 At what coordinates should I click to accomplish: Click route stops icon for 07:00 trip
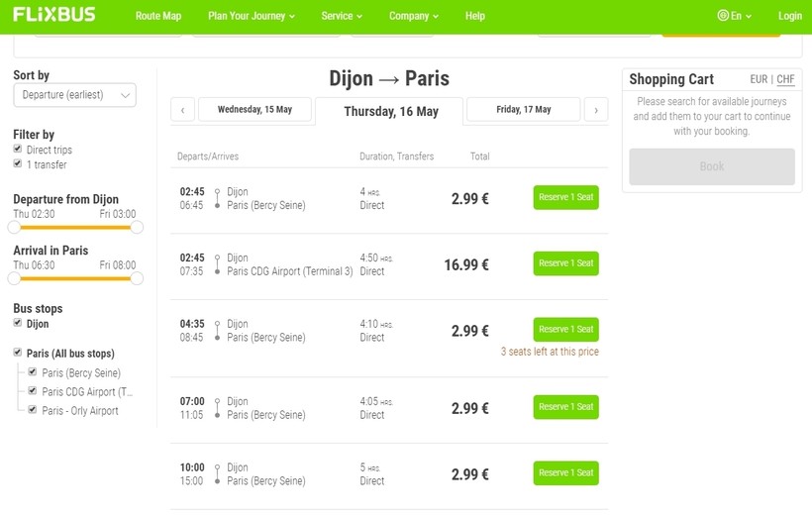pyautogui.click(x=217, y=408)
